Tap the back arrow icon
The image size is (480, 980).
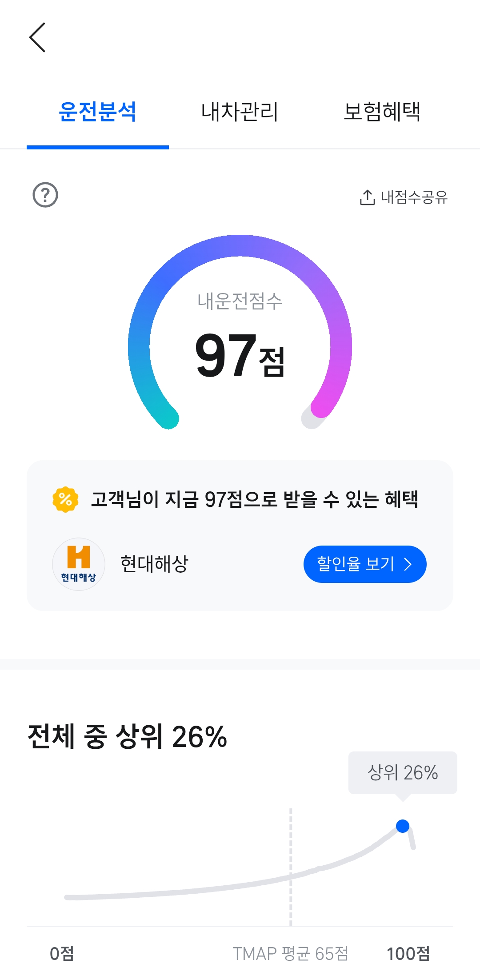37,37
